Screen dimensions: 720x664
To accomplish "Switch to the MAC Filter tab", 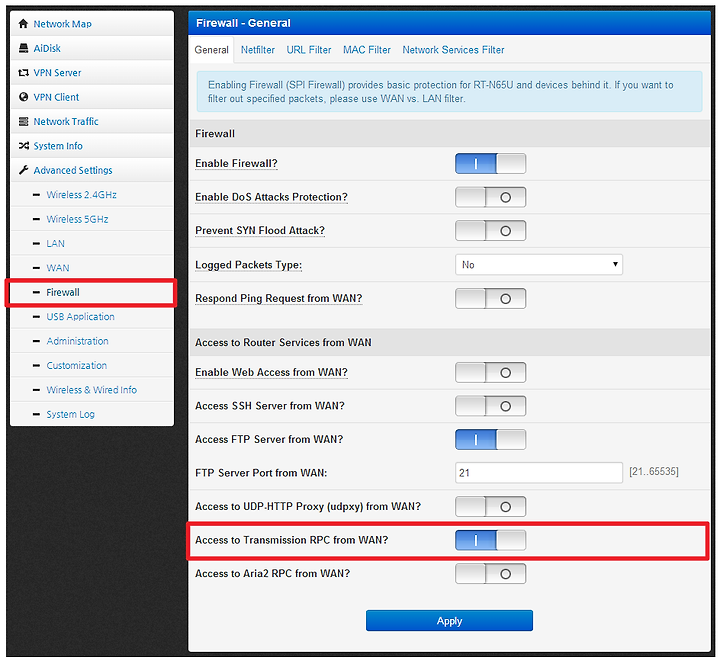I will [367, 50].
